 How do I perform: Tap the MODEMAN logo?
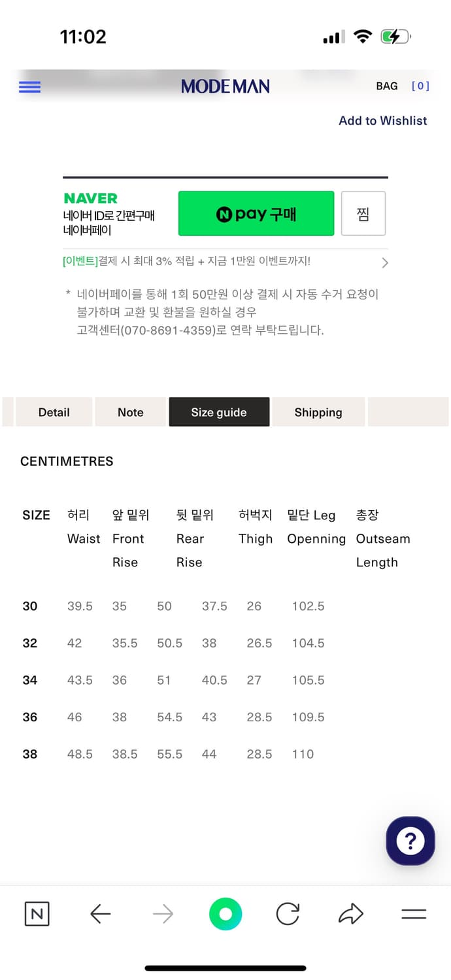click(x=225, y=86)
